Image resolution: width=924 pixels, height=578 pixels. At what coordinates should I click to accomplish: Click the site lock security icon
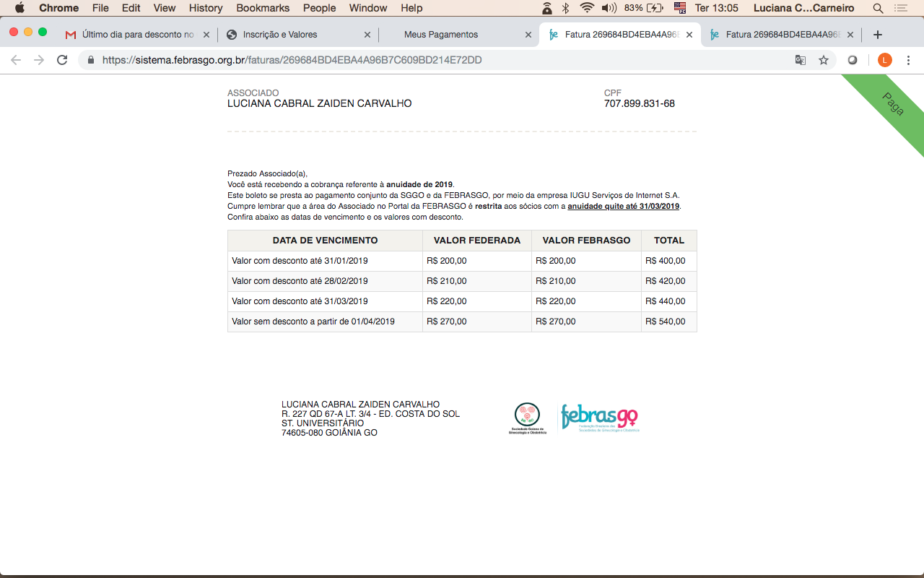[x=91, y=60]
